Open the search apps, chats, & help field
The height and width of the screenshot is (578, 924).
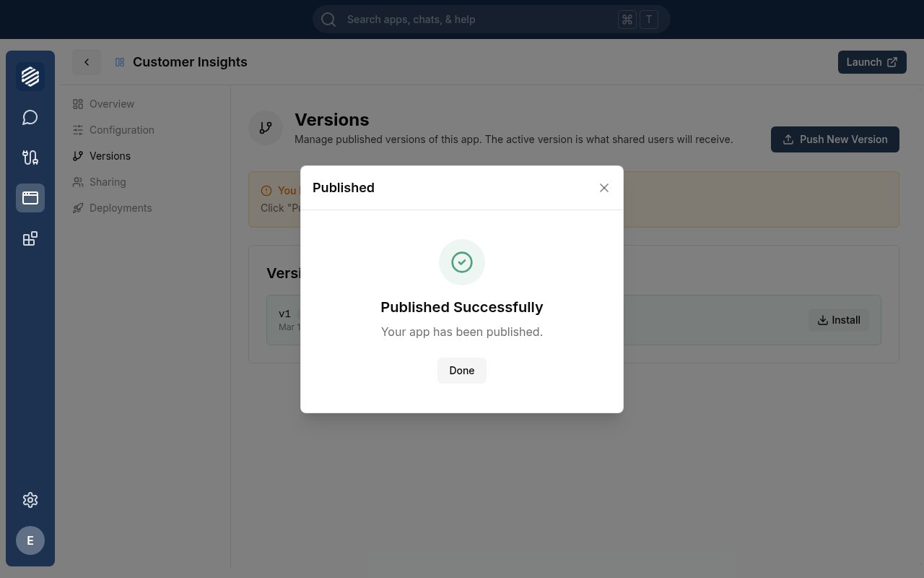(x=492, y=20)
